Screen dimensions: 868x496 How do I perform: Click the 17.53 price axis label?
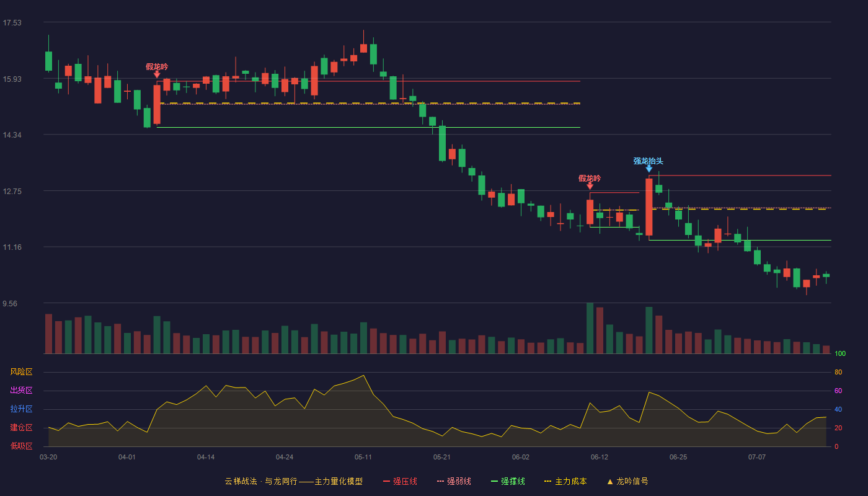(12, 23)
